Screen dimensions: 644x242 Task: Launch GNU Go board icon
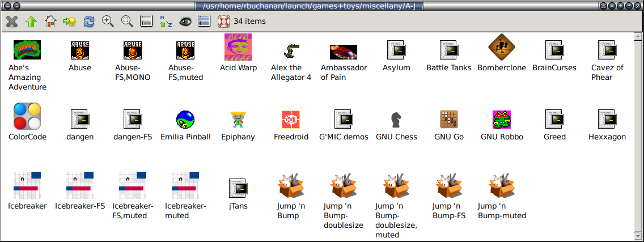click(x=448, y=120)
